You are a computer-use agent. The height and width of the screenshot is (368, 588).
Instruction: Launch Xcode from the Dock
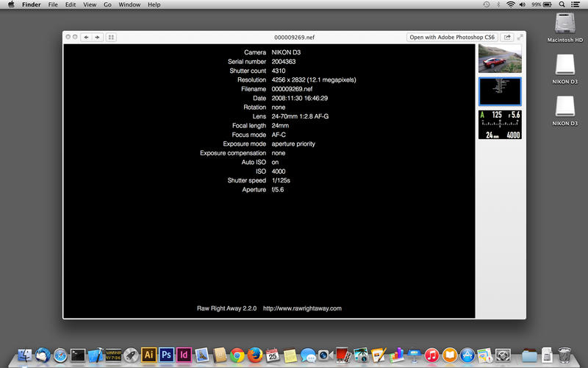click(96, 355)
